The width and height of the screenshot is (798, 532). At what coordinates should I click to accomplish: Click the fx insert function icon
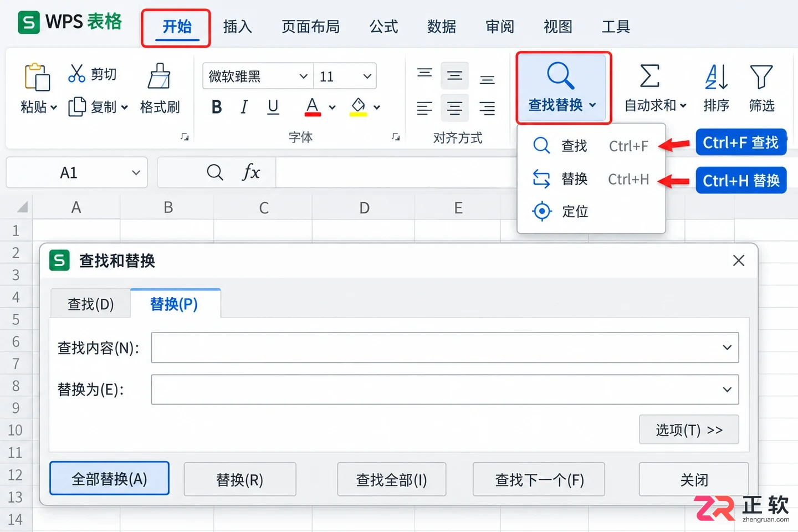point(251,172)
